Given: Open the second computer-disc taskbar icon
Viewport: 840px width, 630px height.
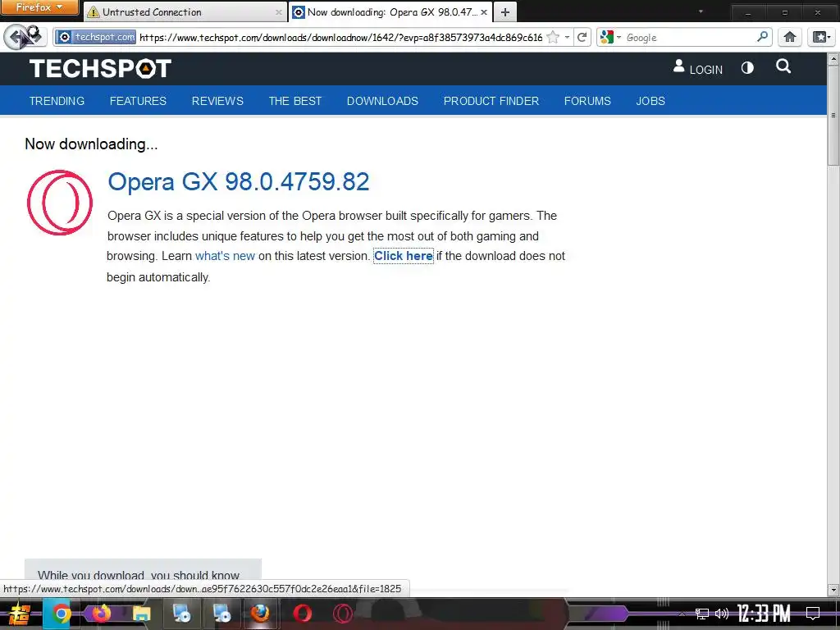Looking at the screenshot, I should 221,614.
